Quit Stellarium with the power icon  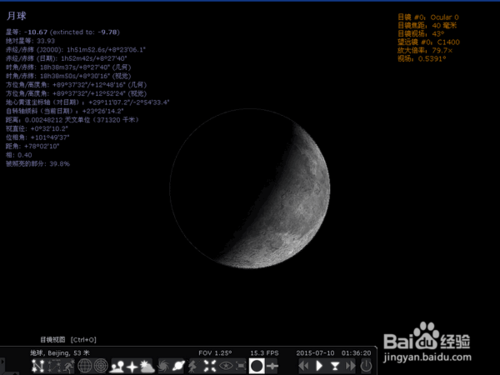[x=366, y=366]
